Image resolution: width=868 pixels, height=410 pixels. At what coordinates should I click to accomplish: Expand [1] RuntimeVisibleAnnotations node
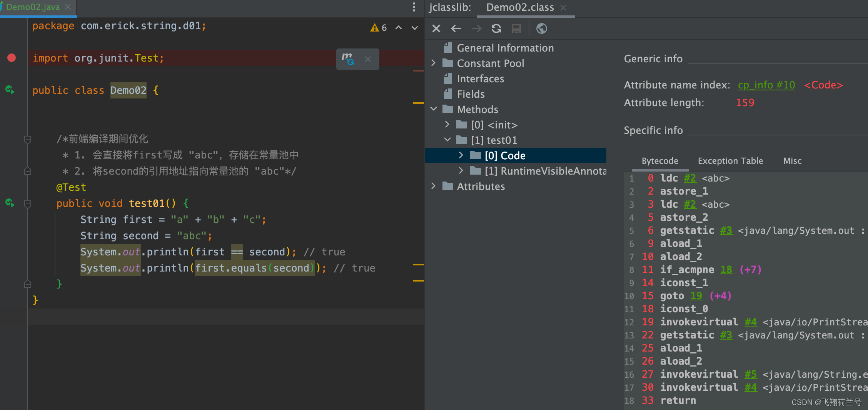point(461,170)
